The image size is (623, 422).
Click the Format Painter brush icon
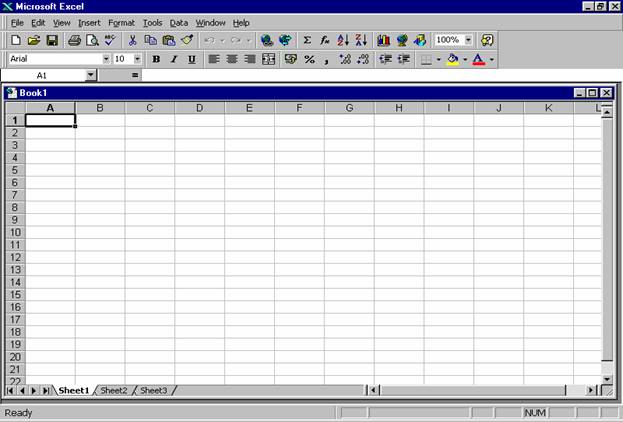click(187, 40)
